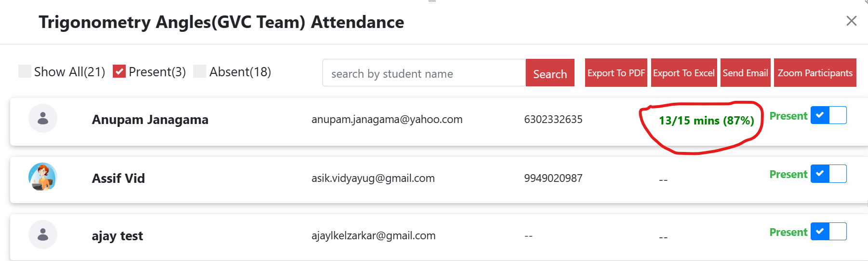Screen dimensions: 868x261
Task: Export attendance to Excel
Action: (684, 73)
